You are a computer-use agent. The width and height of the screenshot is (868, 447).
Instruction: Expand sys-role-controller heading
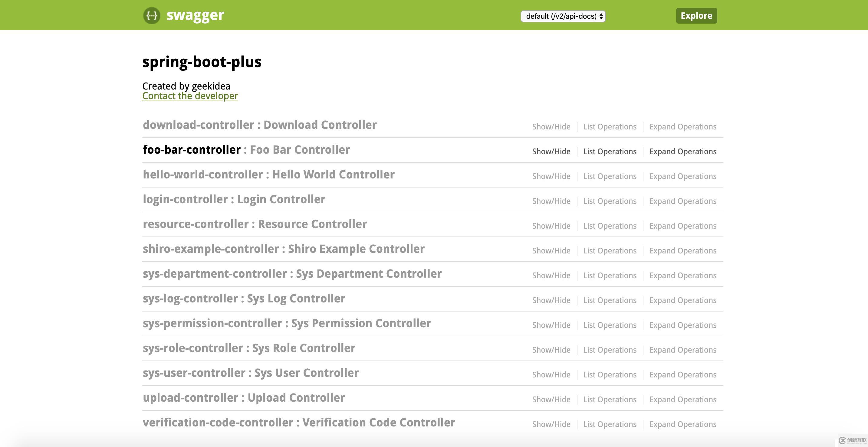249,348
